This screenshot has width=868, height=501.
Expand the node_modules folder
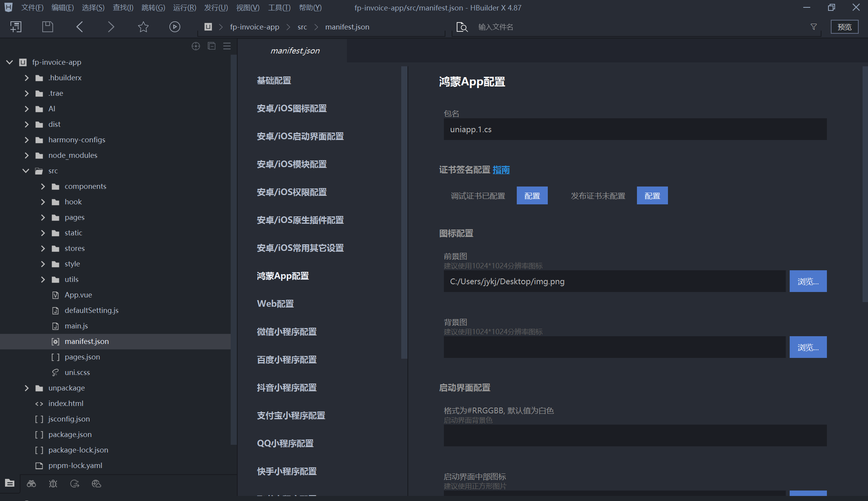[x=26, y=155]
